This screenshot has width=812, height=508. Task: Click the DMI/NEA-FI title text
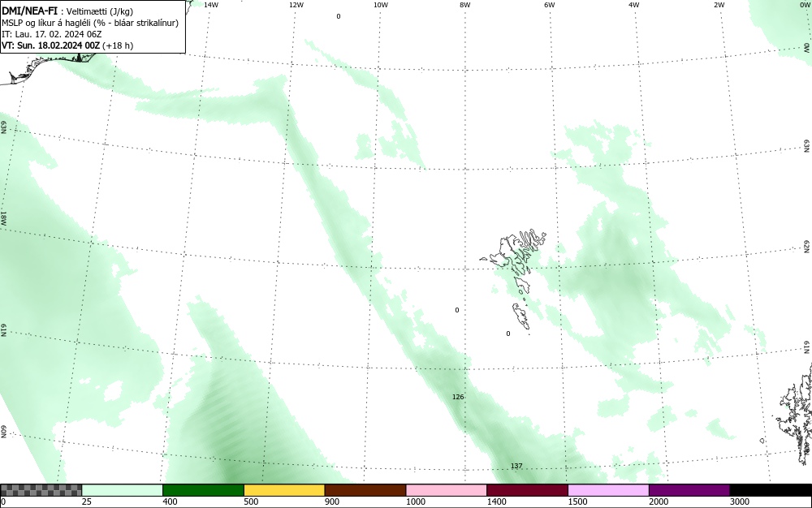[29, 10]
